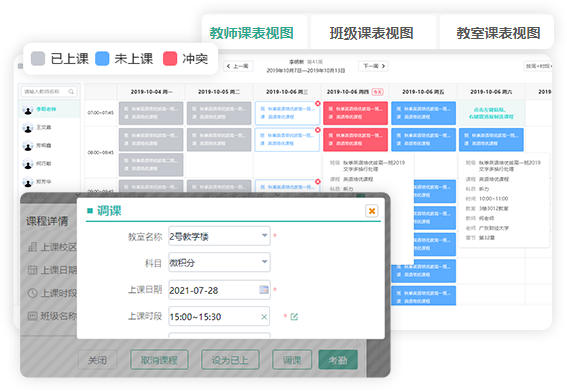The height and width of the screenshot is (391, 567).
Task: Select teacher 王文燕 avatar in list
Action: [27, 127]
